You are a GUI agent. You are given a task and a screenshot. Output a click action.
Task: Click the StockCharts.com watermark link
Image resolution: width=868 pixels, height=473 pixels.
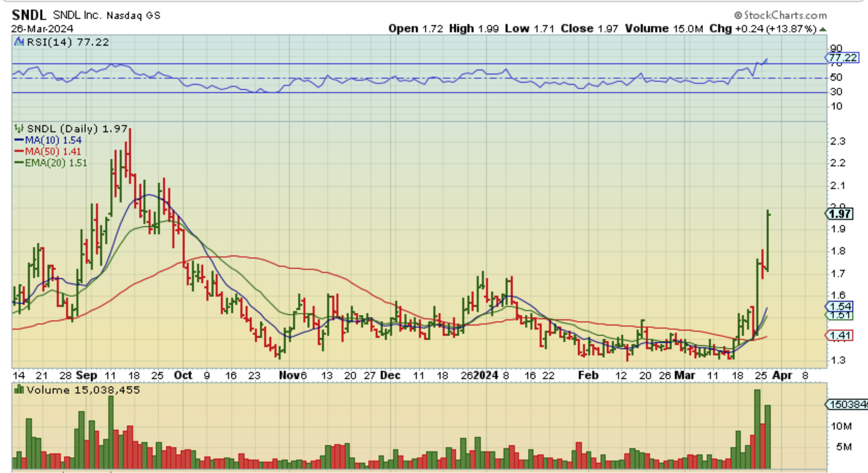[780, 15]
